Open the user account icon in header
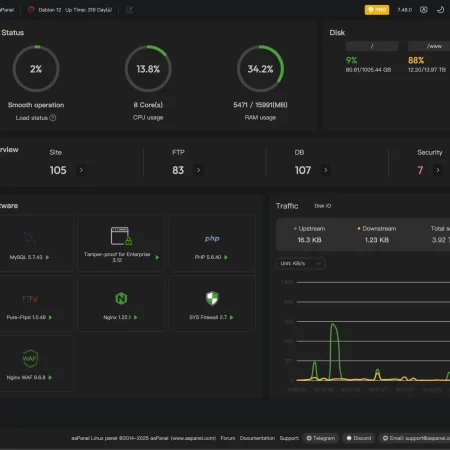 (x=423, y=10)
